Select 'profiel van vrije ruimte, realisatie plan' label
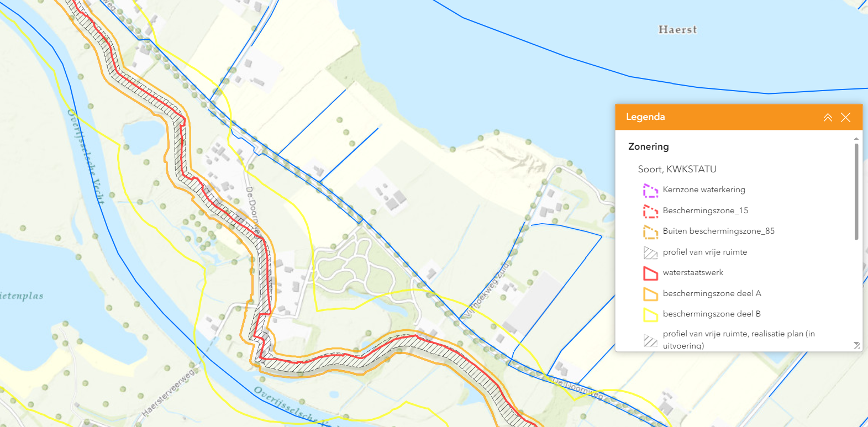The height and width of the screenshot is (427, 868). [739, 339]
